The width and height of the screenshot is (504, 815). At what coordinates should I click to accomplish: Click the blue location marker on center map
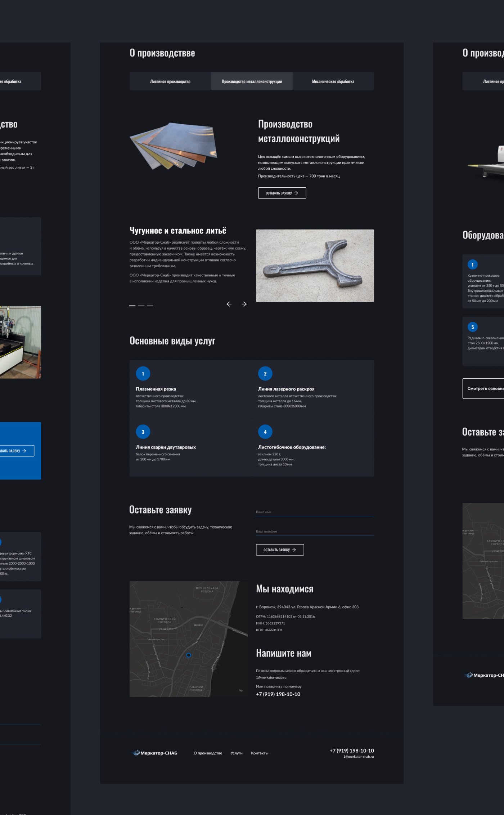coord(189,655)
